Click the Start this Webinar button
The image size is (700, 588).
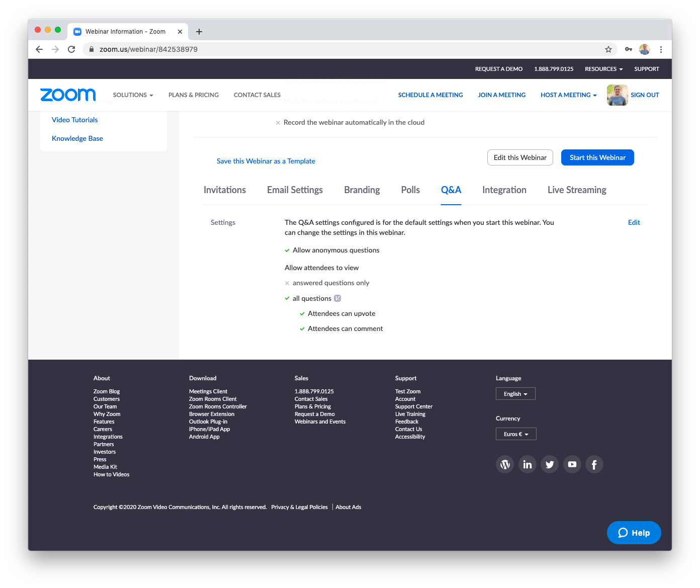point(597,157)
